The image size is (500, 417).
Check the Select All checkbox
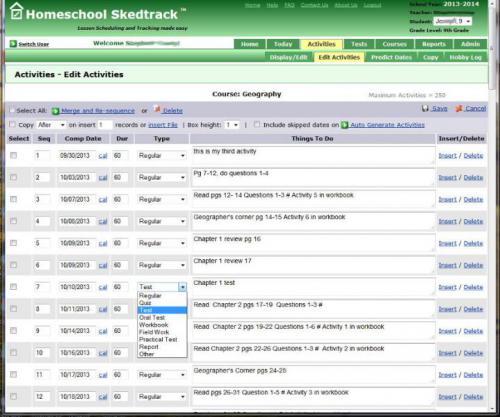tap(12, 110)
